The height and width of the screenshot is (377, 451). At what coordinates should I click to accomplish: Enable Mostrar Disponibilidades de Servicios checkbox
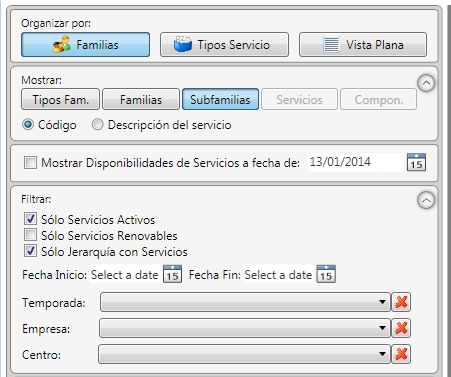(x=30, y=163)
